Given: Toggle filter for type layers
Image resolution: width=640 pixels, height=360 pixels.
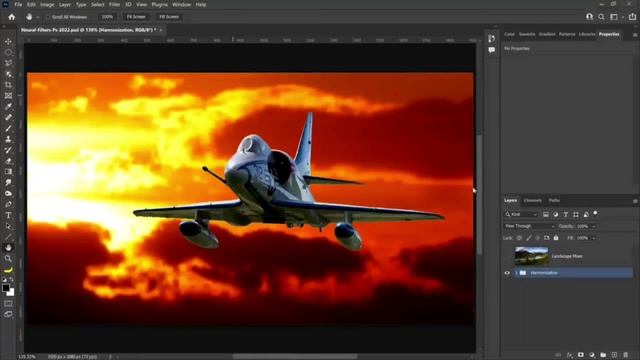Looking at the screenshot, I should click(x=566, y=214).
